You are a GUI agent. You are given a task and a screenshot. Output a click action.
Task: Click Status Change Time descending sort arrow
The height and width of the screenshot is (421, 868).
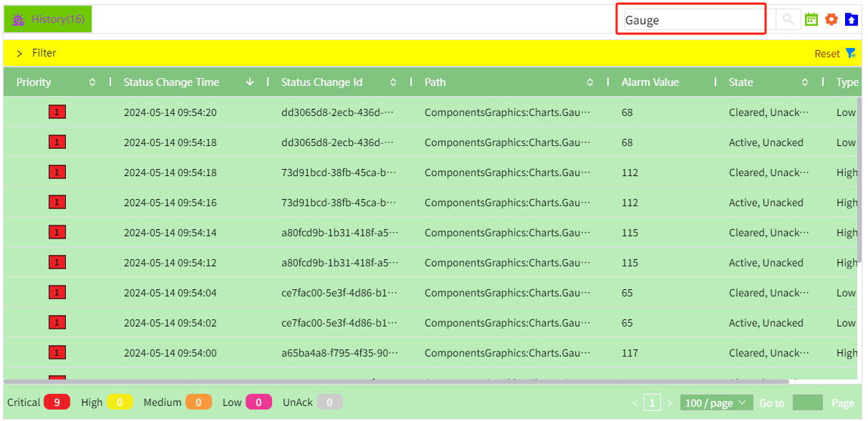250,82
